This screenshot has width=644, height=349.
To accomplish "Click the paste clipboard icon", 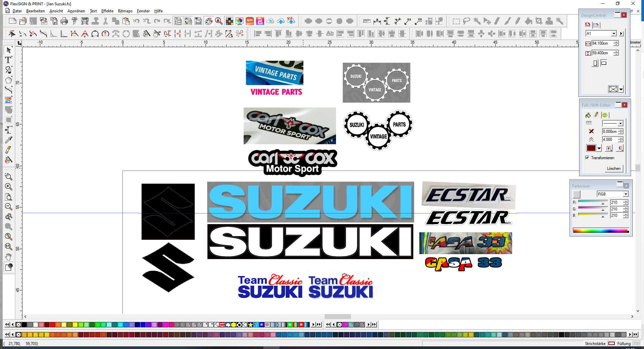I will (126, 21).
